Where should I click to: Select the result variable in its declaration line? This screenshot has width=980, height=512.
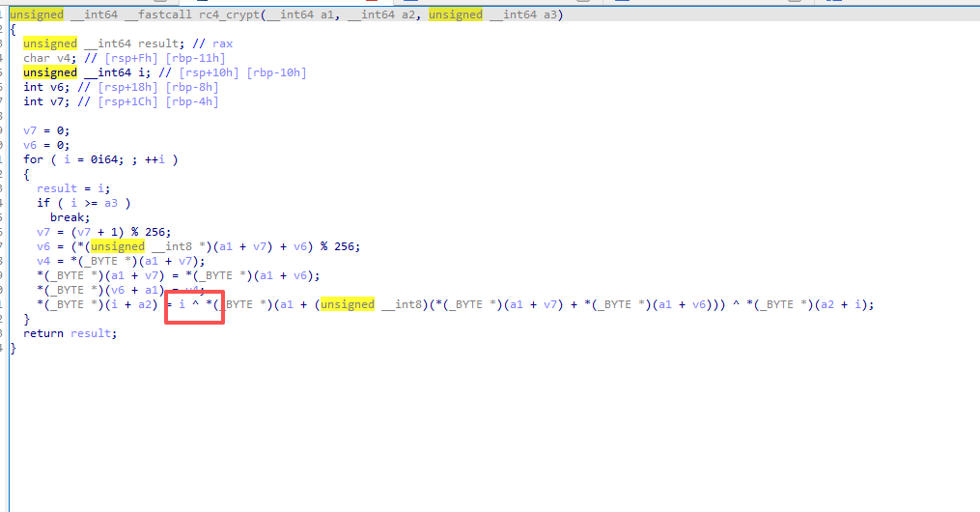tap(158, 43)
